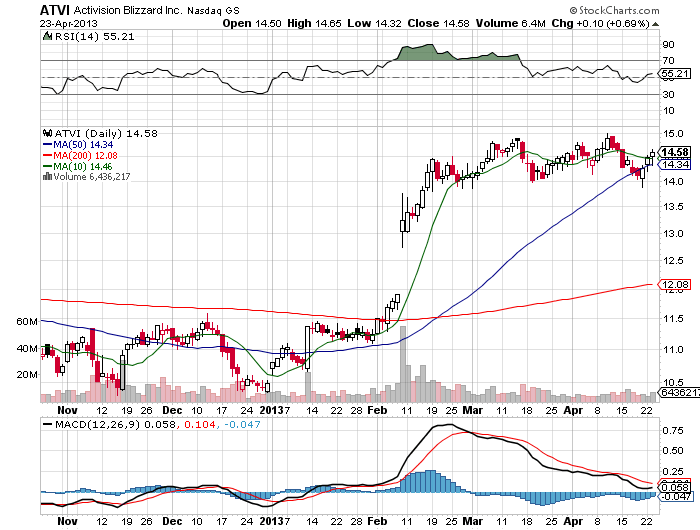The image size is (700, 530).
Task: Click the red MA(200) legend line
Action: 47,155
